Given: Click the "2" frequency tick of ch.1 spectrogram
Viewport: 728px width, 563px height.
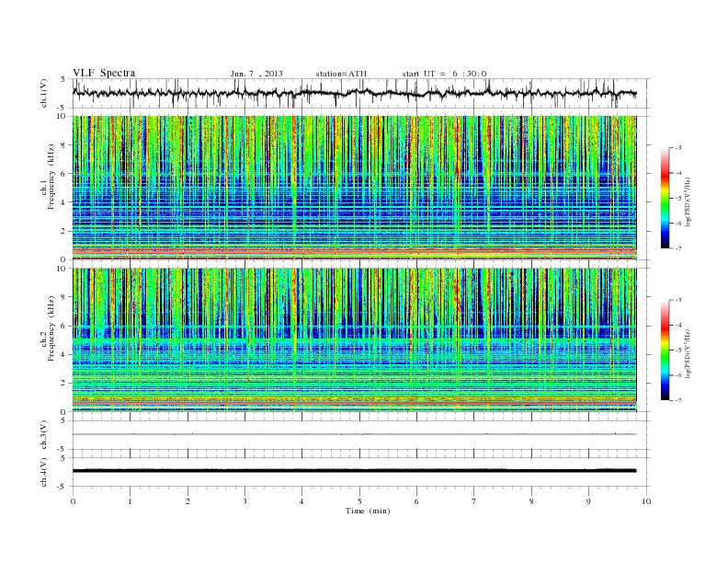Looking at the screenshot, I should 63,231.
